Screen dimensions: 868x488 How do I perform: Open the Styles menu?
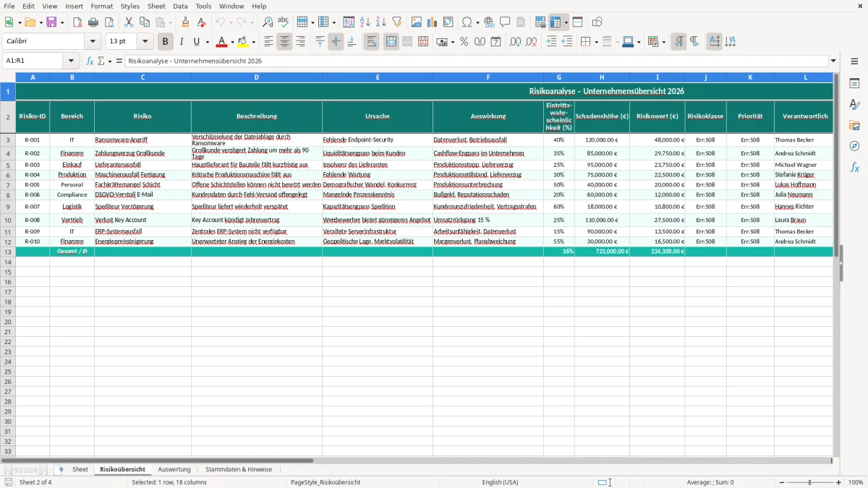coord(130,6)
